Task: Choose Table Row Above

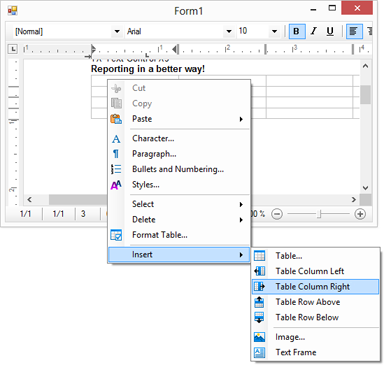Action: click(315, 302)
